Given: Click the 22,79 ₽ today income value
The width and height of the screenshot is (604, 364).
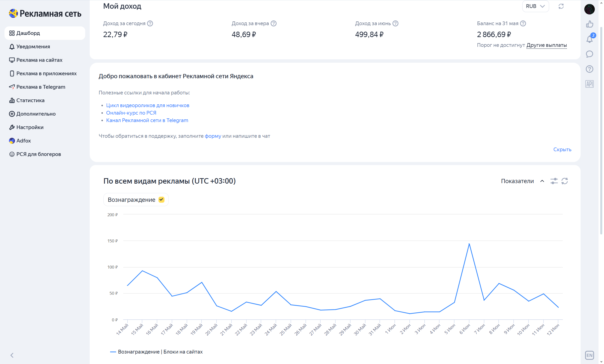Looking at the screenshot, I should (115, 34).
